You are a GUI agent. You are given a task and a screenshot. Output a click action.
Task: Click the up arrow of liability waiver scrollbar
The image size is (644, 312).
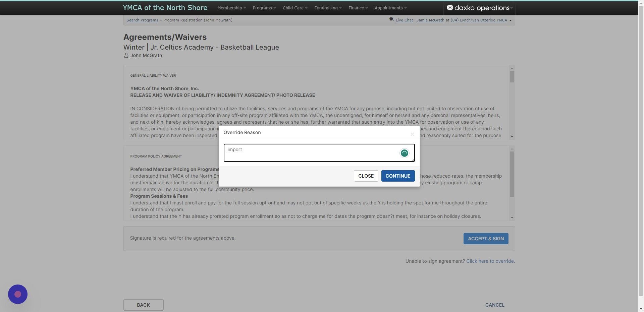tap(512, 68)
